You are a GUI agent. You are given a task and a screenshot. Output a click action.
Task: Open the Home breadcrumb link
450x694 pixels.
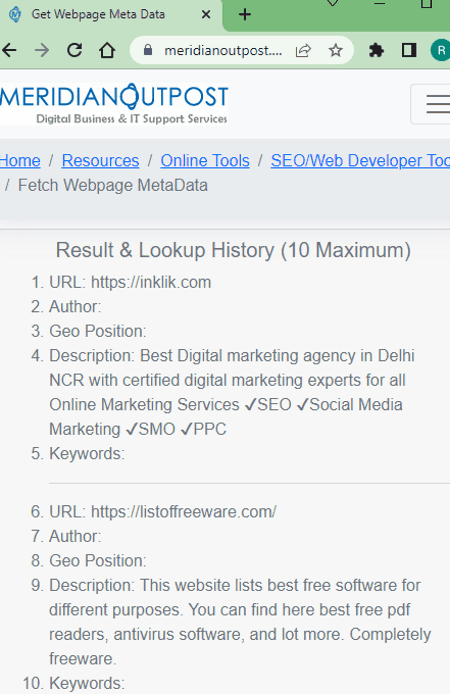tap(19, 161)
